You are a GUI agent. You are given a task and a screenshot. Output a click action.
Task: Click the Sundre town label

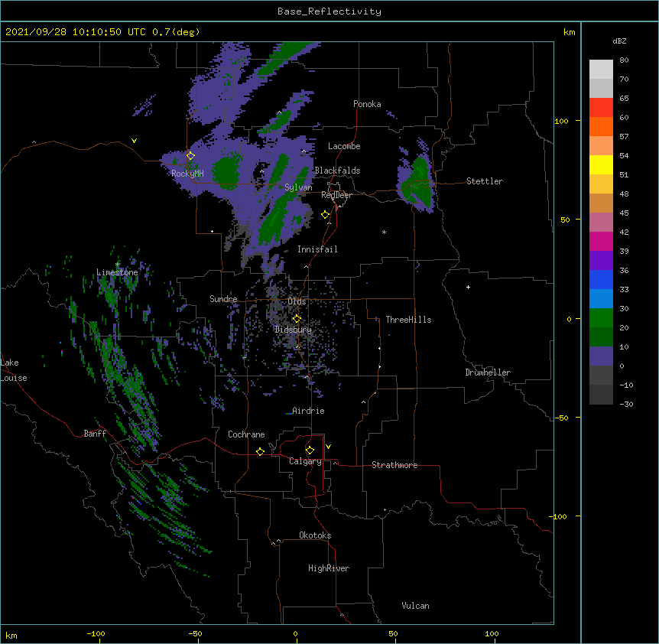click(x=223, y=299)
